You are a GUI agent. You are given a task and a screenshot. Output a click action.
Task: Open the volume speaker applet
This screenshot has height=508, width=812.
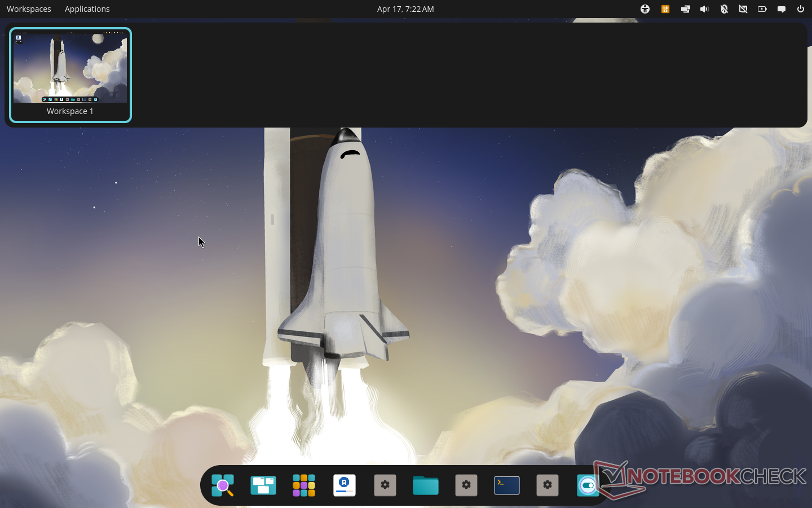704,9
